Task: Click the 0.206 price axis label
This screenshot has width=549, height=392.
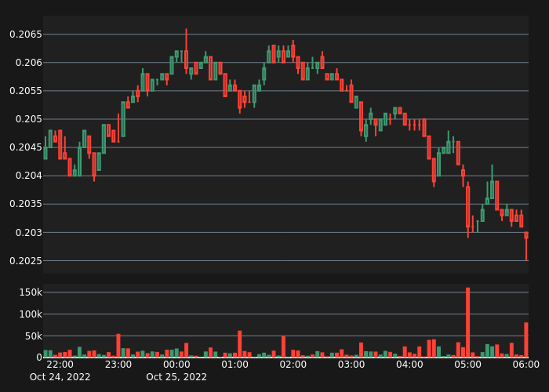Action: pyautogui.click(x=29, y=63)
